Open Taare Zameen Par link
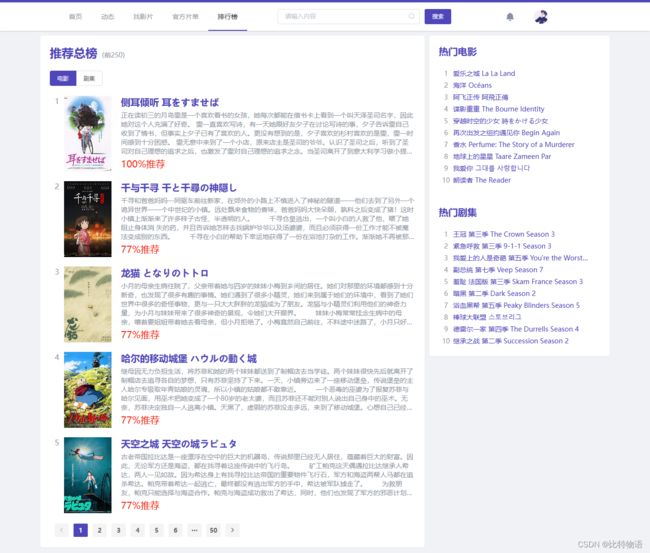The width and height of the screenshot is (650, 553). [502, 156]
